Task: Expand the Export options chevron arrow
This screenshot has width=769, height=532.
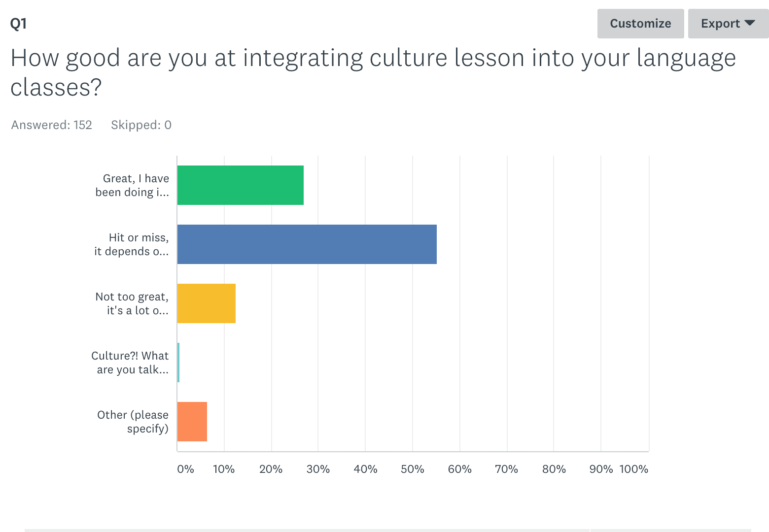Action: click(750, 23)
